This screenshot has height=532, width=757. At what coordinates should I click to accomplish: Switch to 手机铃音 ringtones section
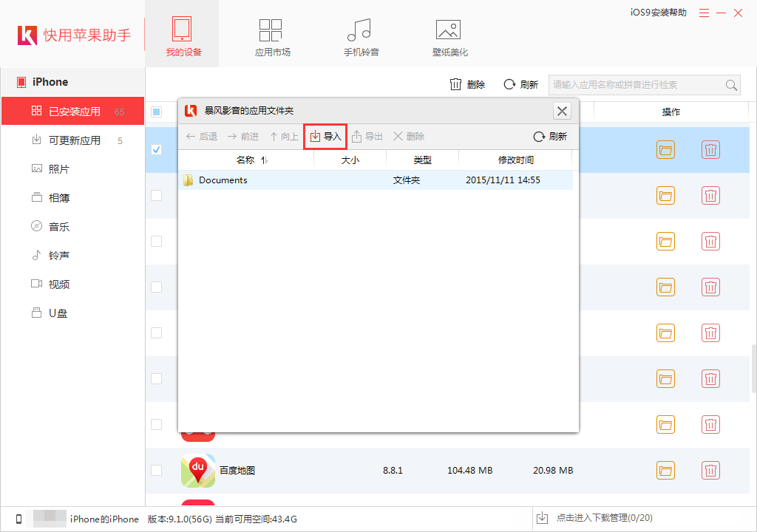click(359, 33)
